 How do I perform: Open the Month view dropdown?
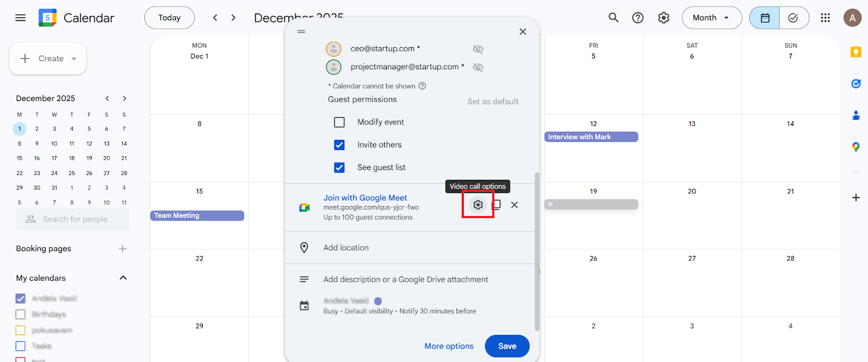[x=711, y=18]
